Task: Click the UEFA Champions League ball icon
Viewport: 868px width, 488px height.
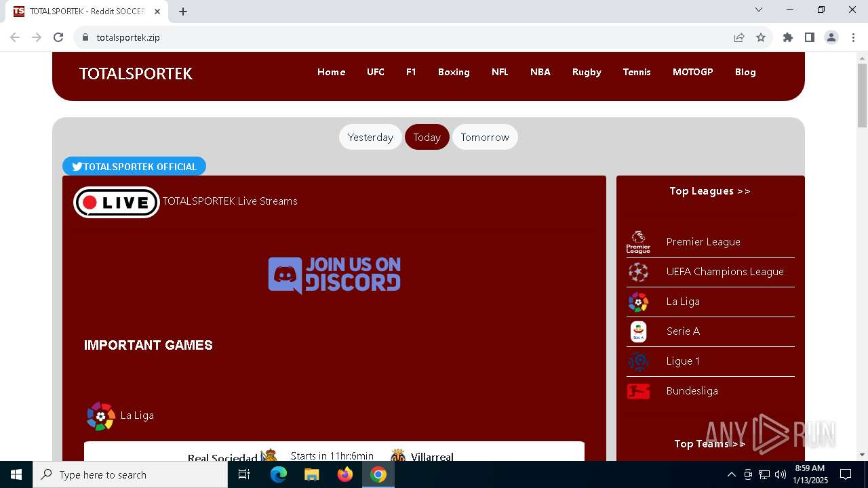Action: pyautogui.click(x=638, y=272)
